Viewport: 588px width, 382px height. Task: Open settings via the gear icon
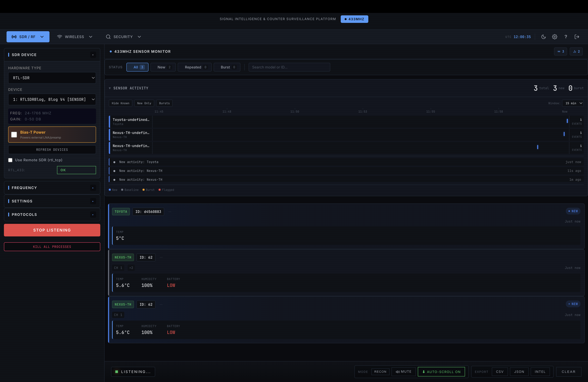coord(555,37)
